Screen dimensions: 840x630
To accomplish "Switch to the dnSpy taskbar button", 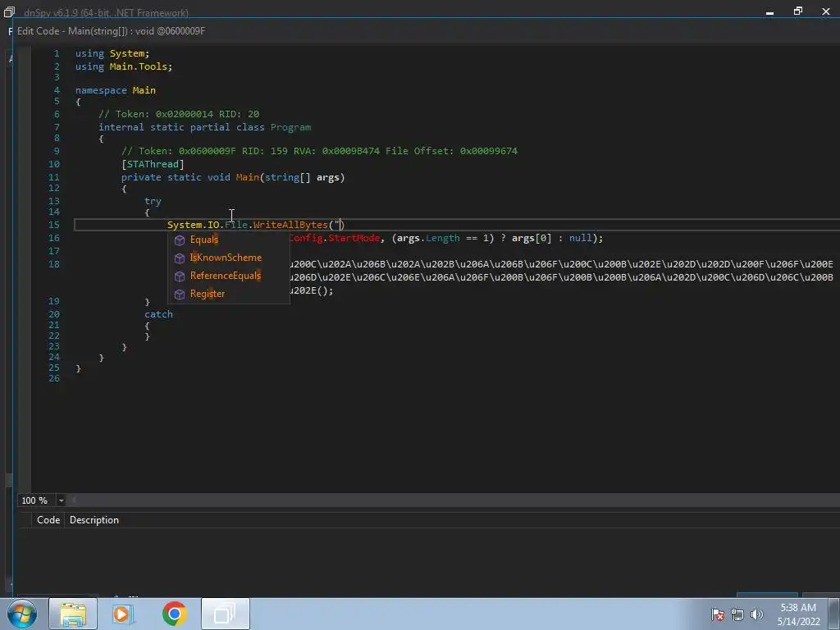I will pos(225,614).
